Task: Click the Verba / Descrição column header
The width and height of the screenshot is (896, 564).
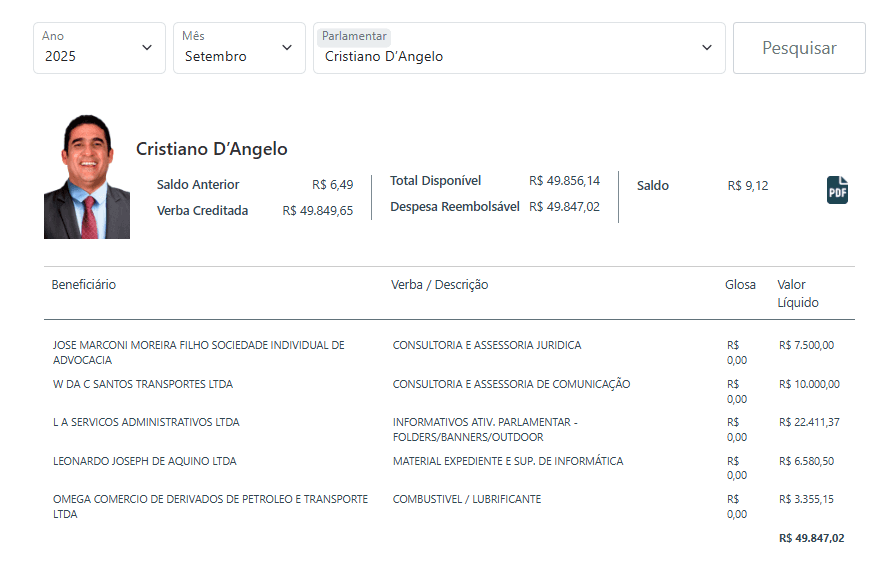Action: click(x=439, y=285)
